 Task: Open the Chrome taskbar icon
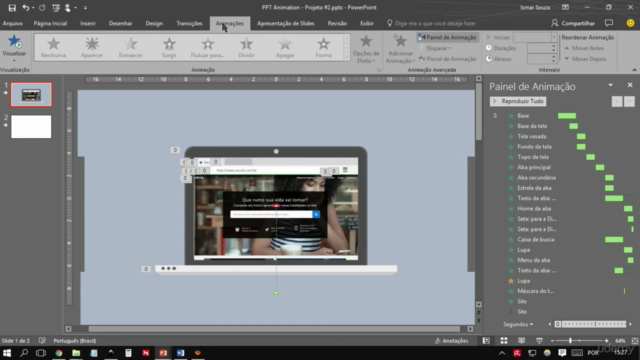pos(59,353)
